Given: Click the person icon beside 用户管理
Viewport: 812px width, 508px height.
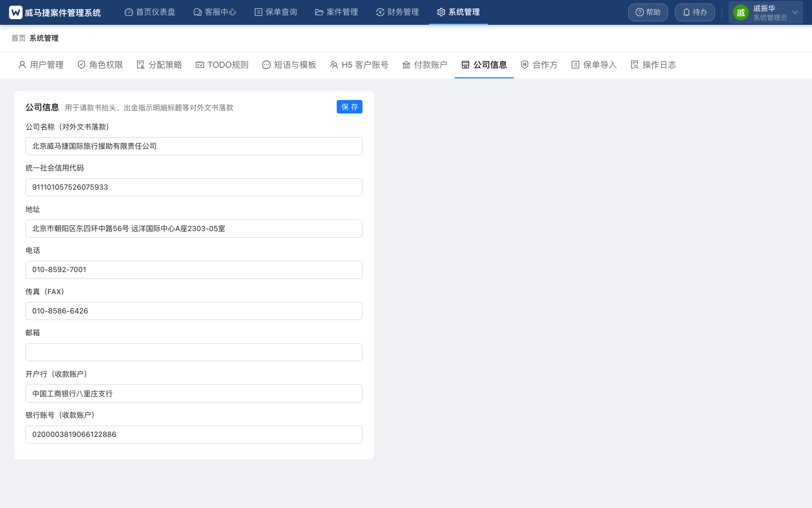Looking at the screenshot, I should [22, 65].
